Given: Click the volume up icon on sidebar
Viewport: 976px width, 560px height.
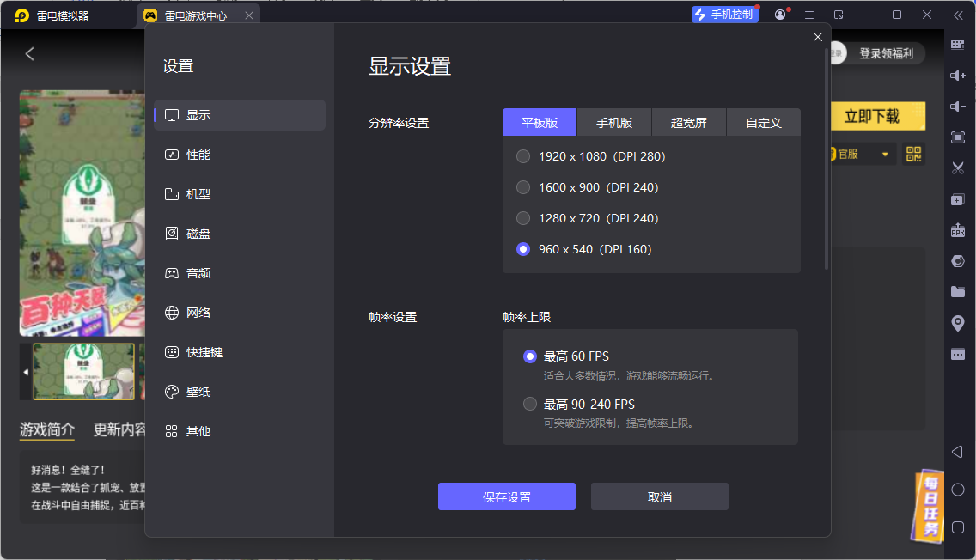Looking at the screenshot, I should click(958, 75).
